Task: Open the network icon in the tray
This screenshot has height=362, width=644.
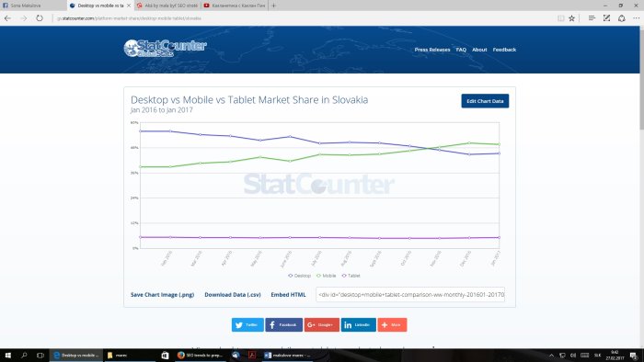Action: (562, 355)
